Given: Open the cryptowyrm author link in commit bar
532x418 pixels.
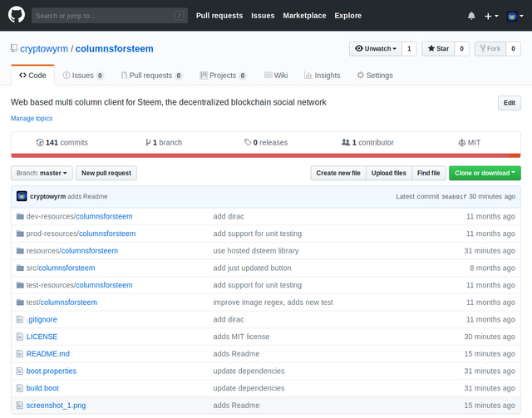Looking at the screenshot, I should [x=48, y=196].
